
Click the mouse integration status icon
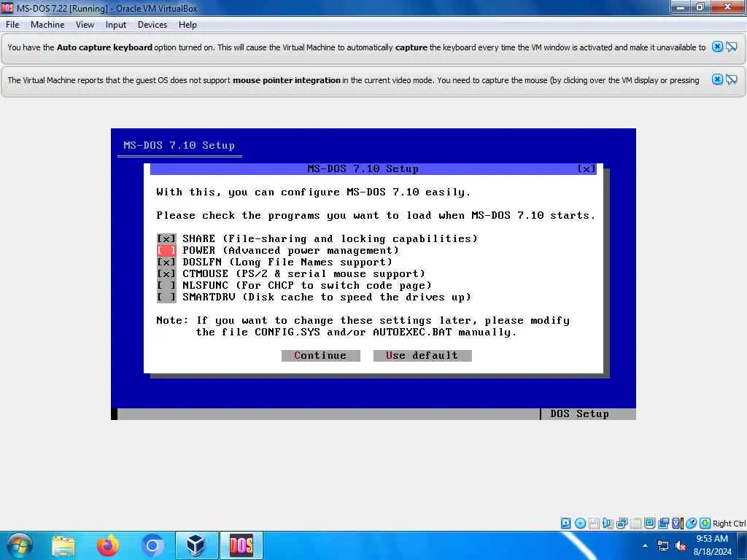click(x=692, y=524)
